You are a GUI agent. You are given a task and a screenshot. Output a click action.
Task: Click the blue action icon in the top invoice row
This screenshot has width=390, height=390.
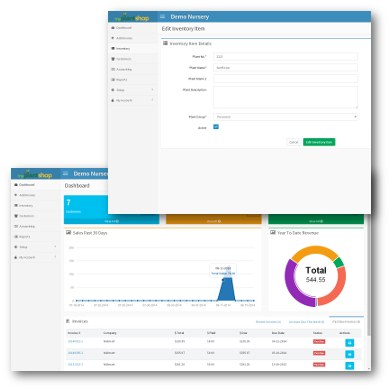[349, 343]
